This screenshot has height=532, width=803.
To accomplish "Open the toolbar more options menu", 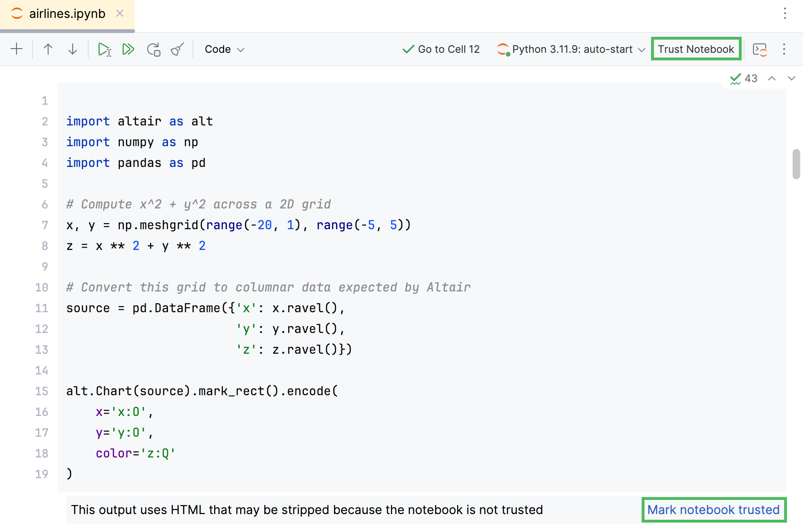I will 784,49.
